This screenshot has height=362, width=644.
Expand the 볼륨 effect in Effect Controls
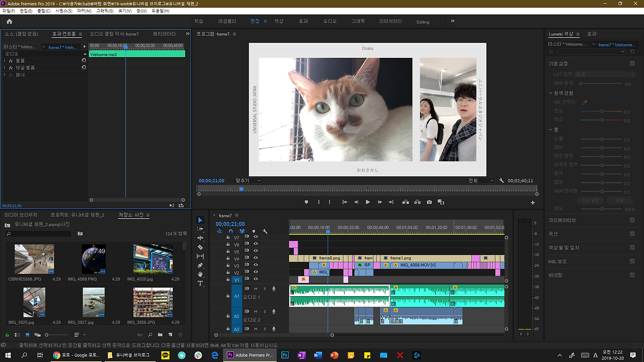click(x=5, y=60)
